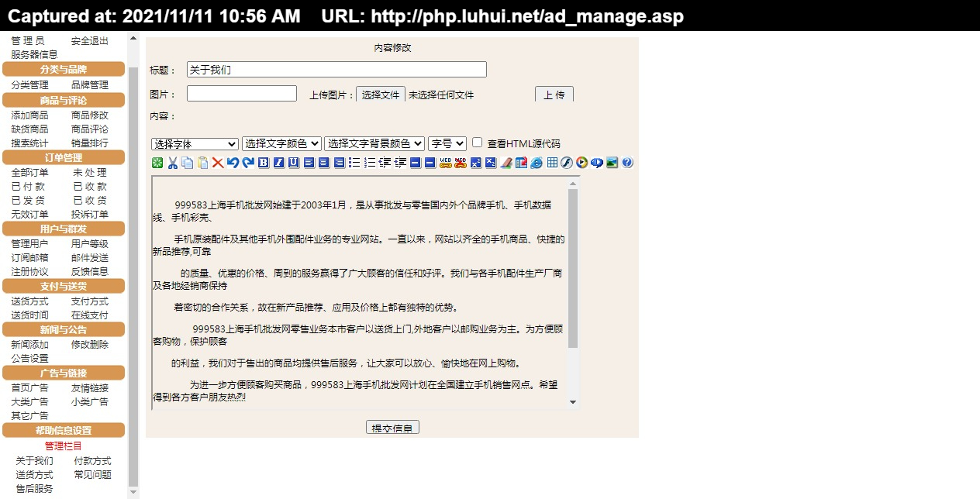Click the 安全退出 logout link
This screenshot has width=980, height=499.
point(90,41)
